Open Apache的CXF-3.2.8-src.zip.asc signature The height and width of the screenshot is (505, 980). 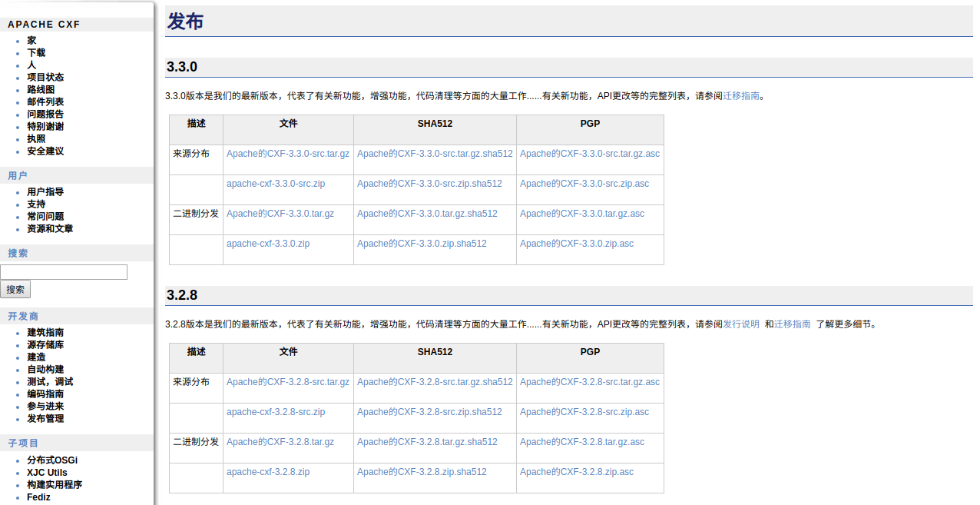pos(584,412)
